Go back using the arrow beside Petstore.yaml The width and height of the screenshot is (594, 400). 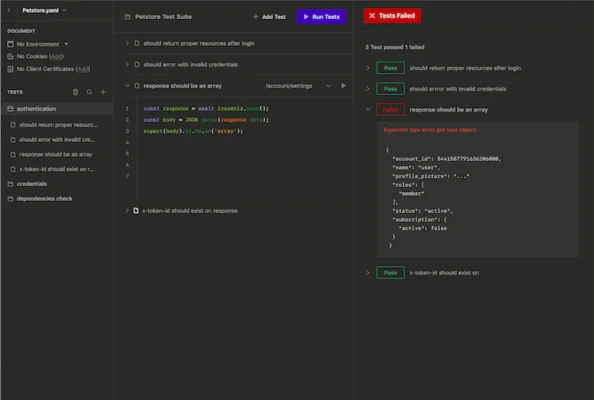pos(9,10)
